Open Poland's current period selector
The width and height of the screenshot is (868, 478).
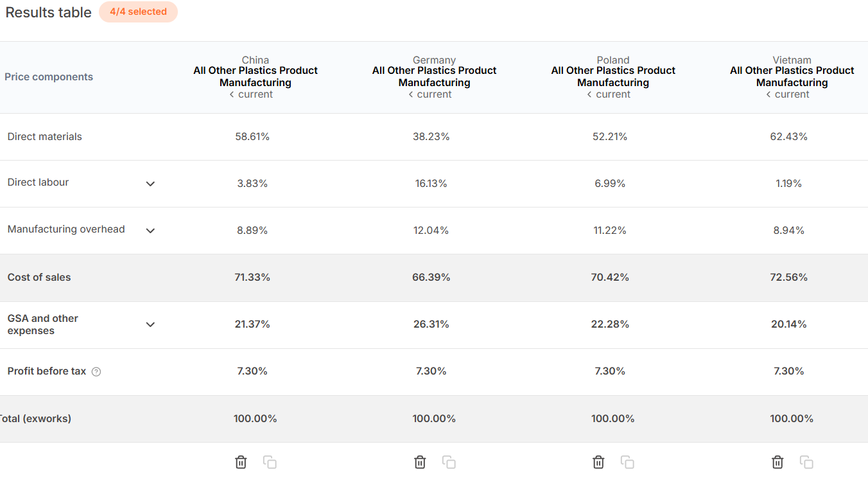point(609,94)
